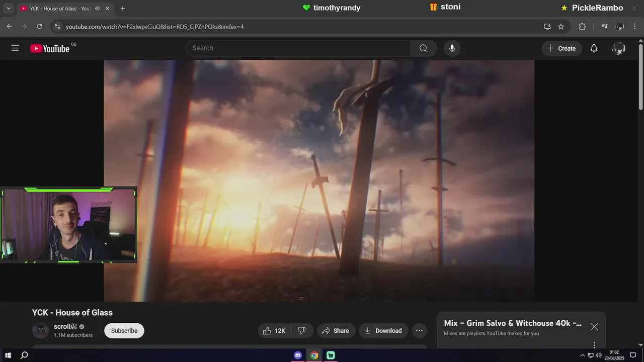
Task: Click the YouTube search field
Action: pyautogui.click(x=298, y=48)
